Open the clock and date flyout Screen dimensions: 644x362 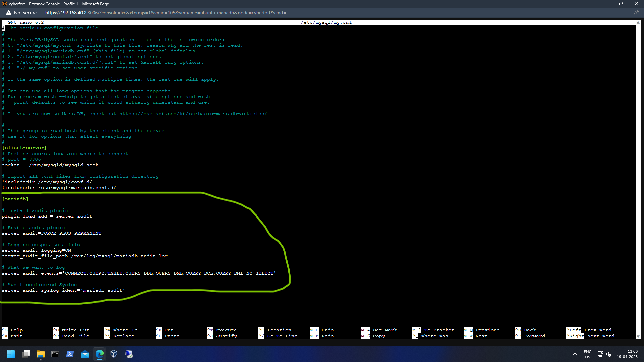(627, 354)
